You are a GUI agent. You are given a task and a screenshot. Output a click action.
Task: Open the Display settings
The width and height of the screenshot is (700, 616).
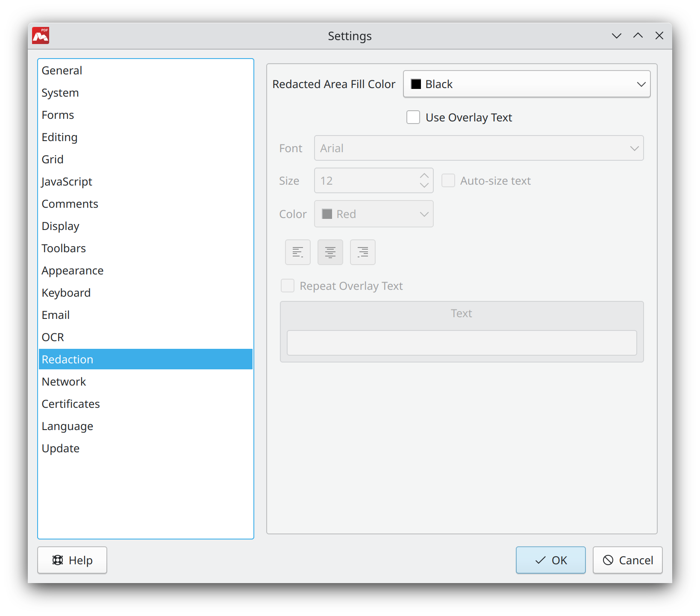click(x=146, y=226)
